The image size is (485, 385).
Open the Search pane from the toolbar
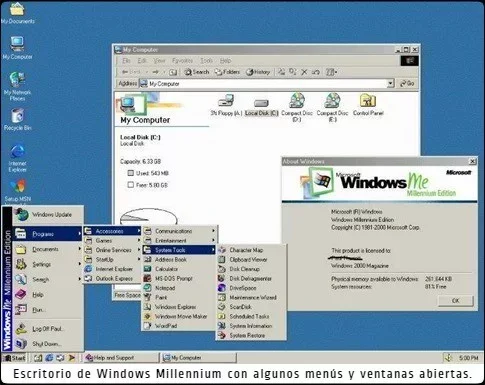(197, 72)
